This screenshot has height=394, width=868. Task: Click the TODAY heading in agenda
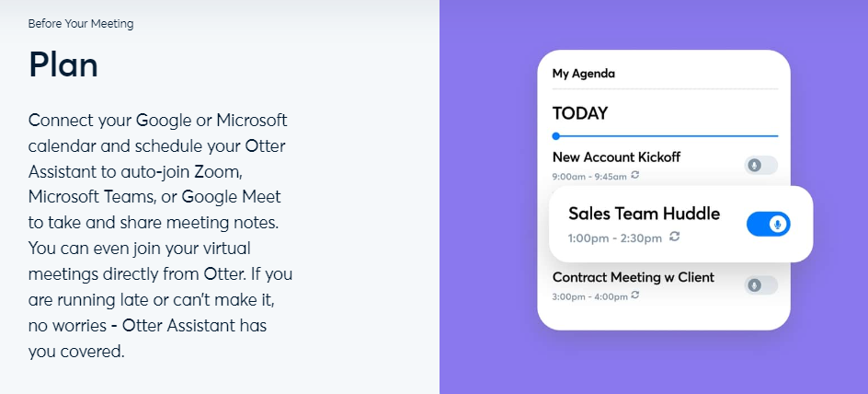point(579,113)
